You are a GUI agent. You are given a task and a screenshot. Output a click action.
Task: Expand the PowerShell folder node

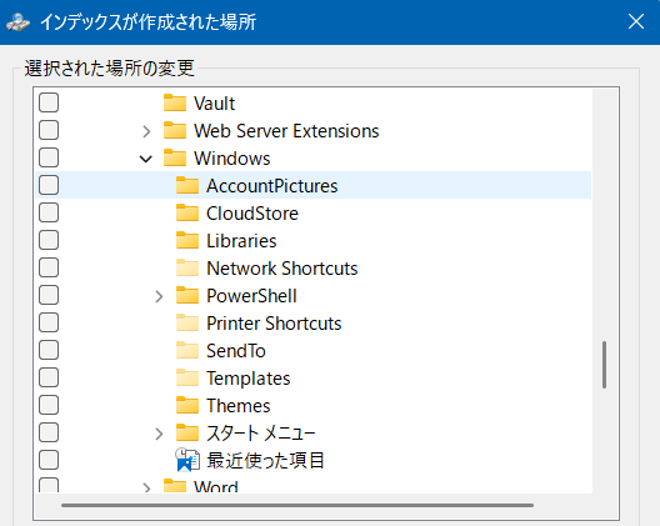pos(159,297)
